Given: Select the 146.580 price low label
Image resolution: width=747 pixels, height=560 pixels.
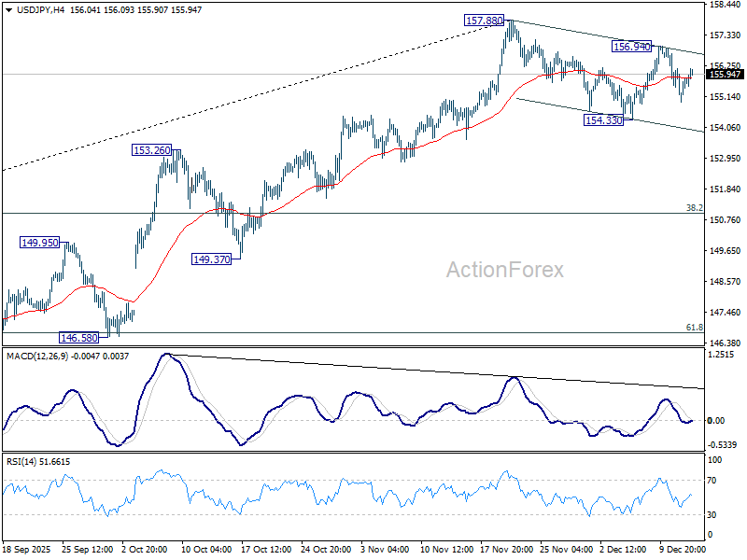Looking at the screenshot, I should [x=79, y=338].
